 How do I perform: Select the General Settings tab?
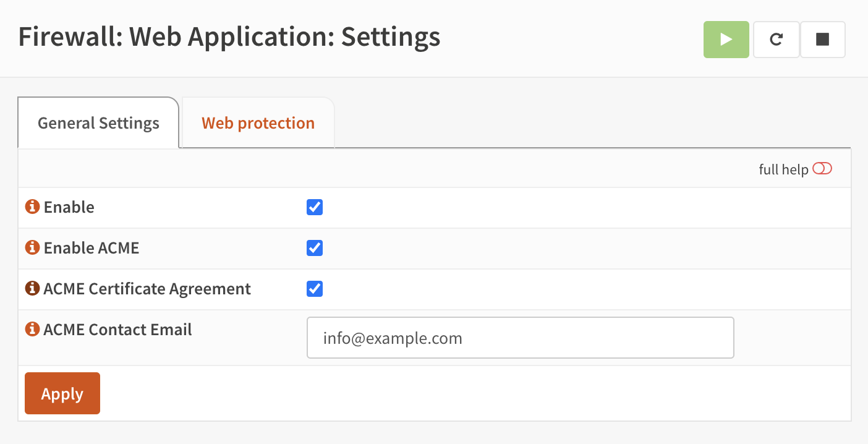tap(98, 123)
